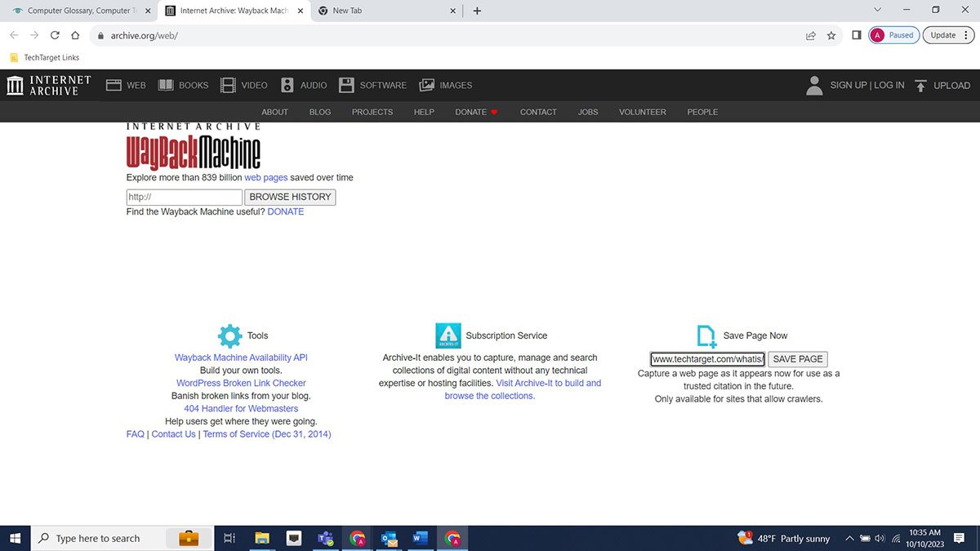The image size is (980, 551).
Task: Open the Donate item in navigation bar
Action: point(471,112)
